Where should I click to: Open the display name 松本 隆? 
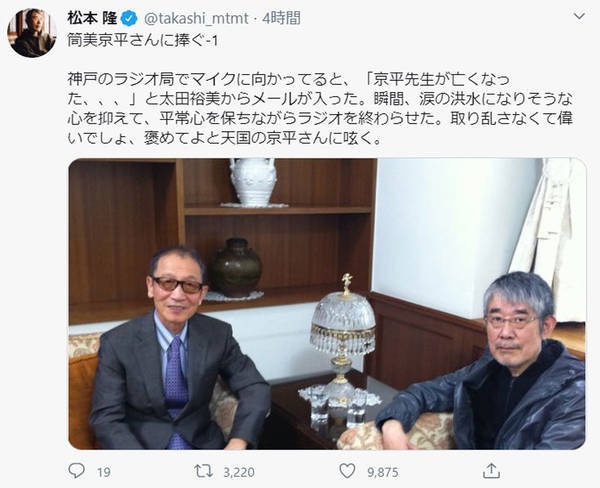tap(92, 18)
